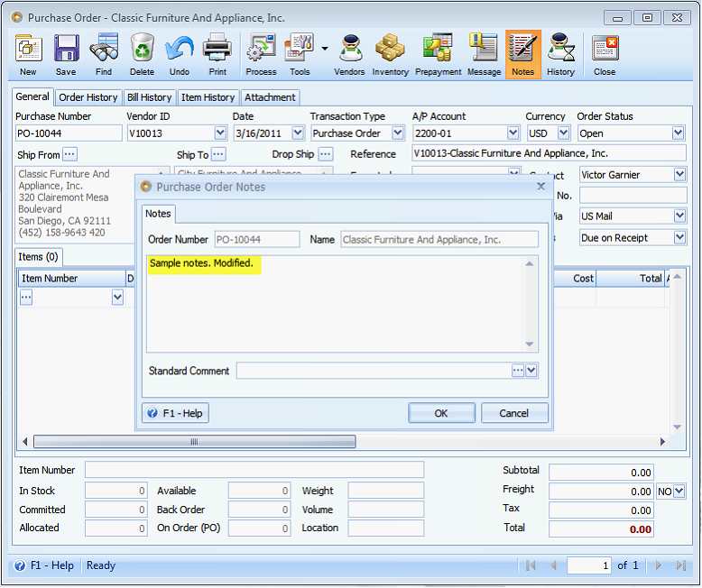
Task: Click the Undo arrow icon
Action: [180, 55]
